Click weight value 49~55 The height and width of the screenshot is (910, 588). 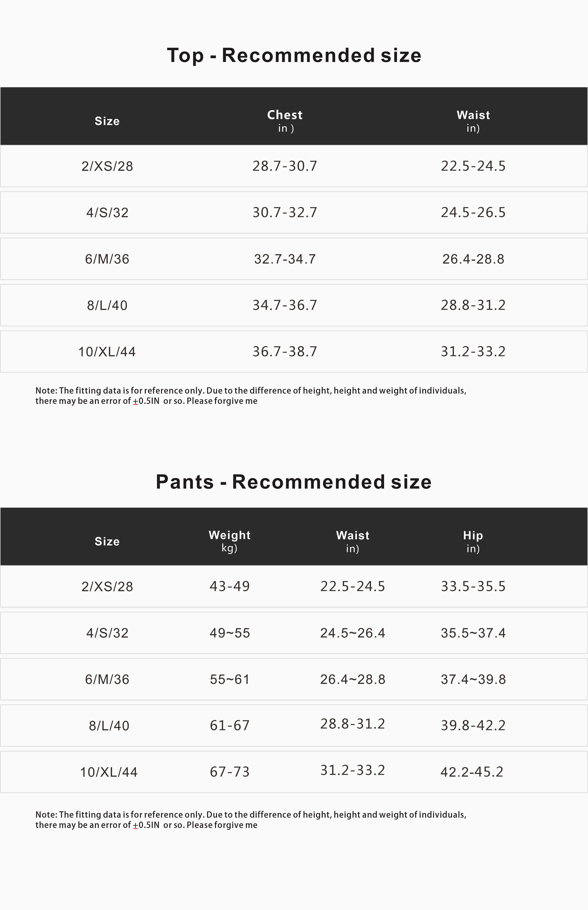coord(229,633)
